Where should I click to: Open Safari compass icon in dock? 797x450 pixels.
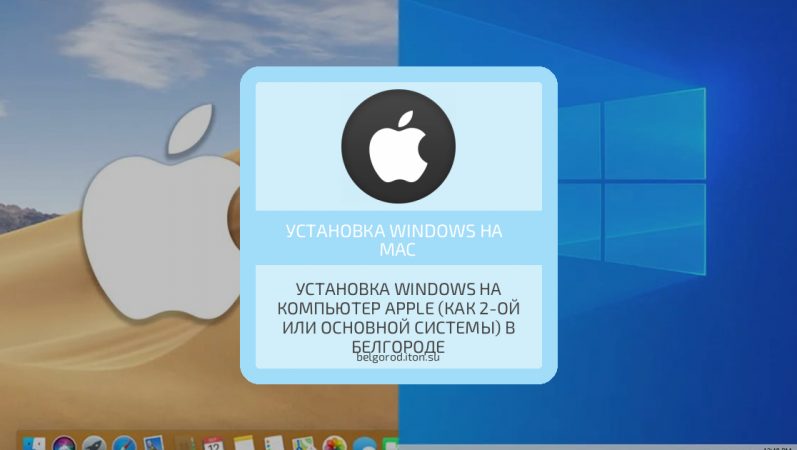[x=124, y=443]
